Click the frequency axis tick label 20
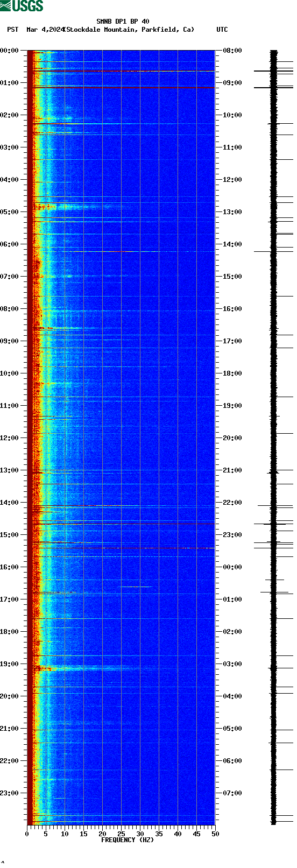The image size is (297, 868). point(102,834)
